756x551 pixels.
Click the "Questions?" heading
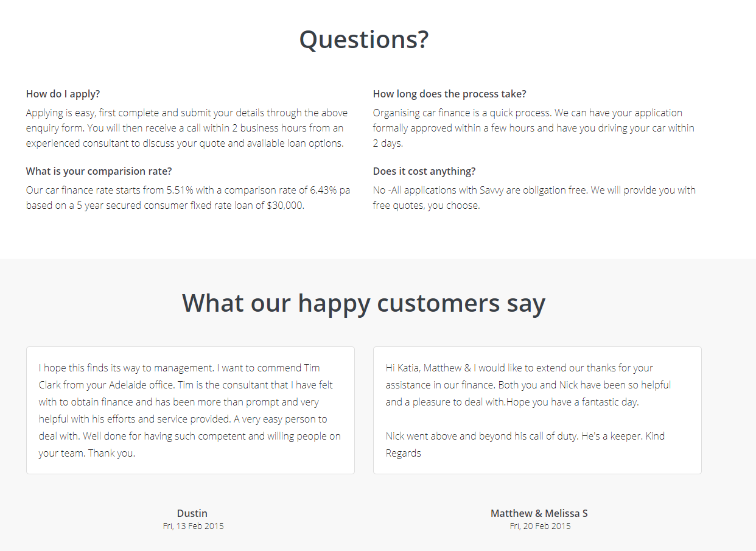pos(364,40)
